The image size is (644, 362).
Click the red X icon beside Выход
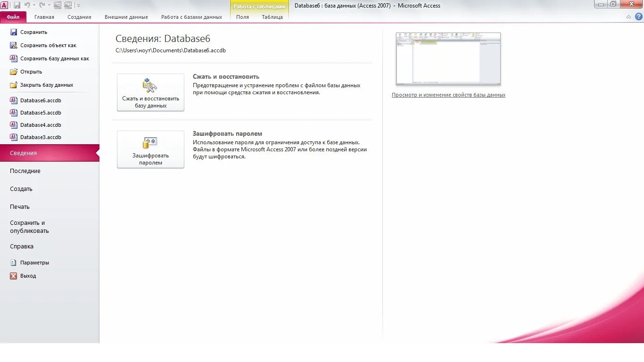click(14, 276)
